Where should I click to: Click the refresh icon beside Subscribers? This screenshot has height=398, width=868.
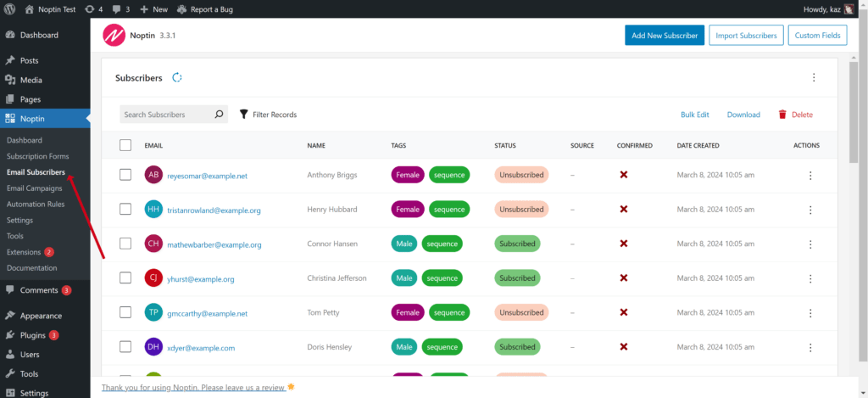[x=176, y=77]
